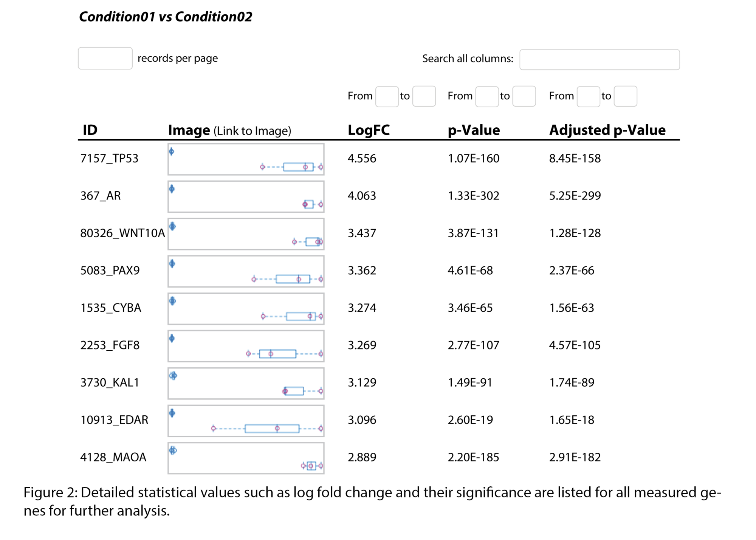Viewport: 756px width, 540px height.
Task: Click the LogFC From filter box
Action: coord(387,96)
